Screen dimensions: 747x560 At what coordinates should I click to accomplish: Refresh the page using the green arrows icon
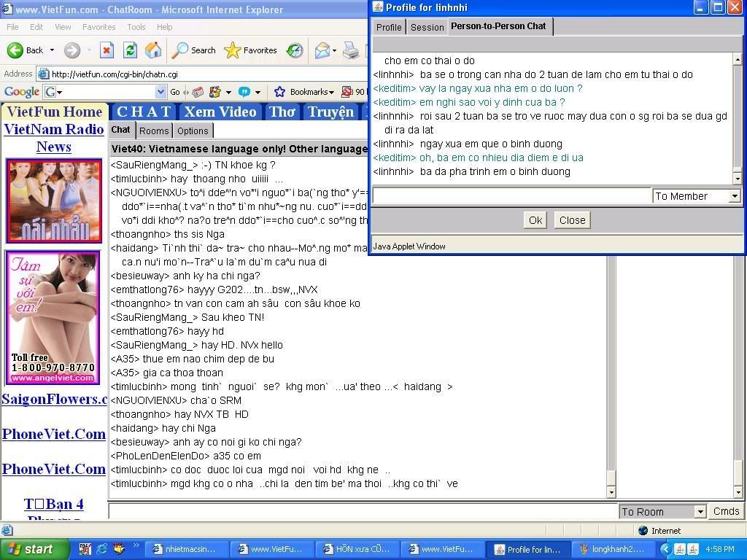coord(130,50)
